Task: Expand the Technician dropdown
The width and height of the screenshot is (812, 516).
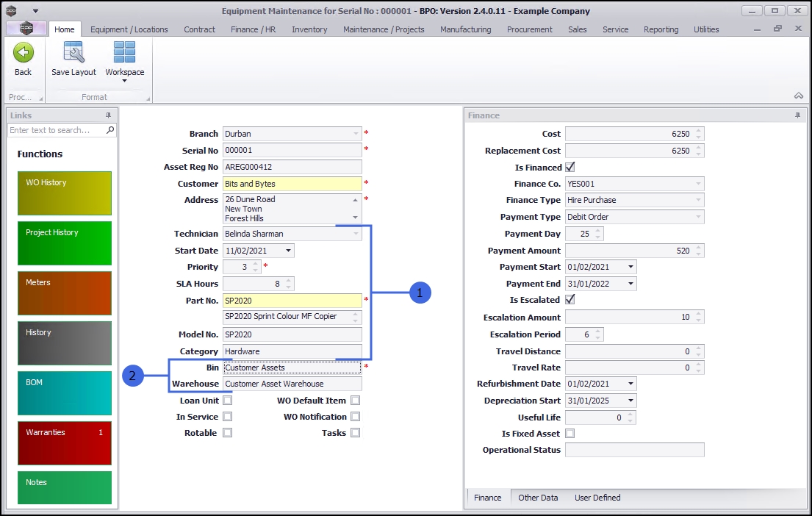Action: click(x=356, y=234)
